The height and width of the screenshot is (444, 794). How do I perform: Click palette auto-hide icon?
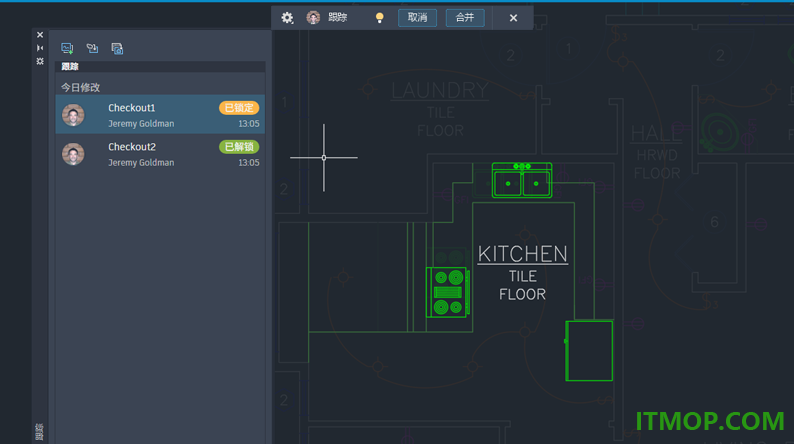tap(40, 48)
